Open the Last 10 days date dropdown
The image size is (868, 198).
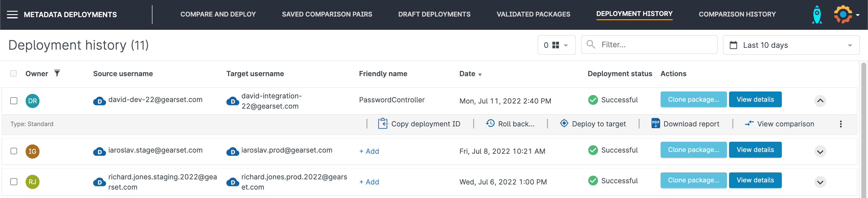(x=791, y=45)
